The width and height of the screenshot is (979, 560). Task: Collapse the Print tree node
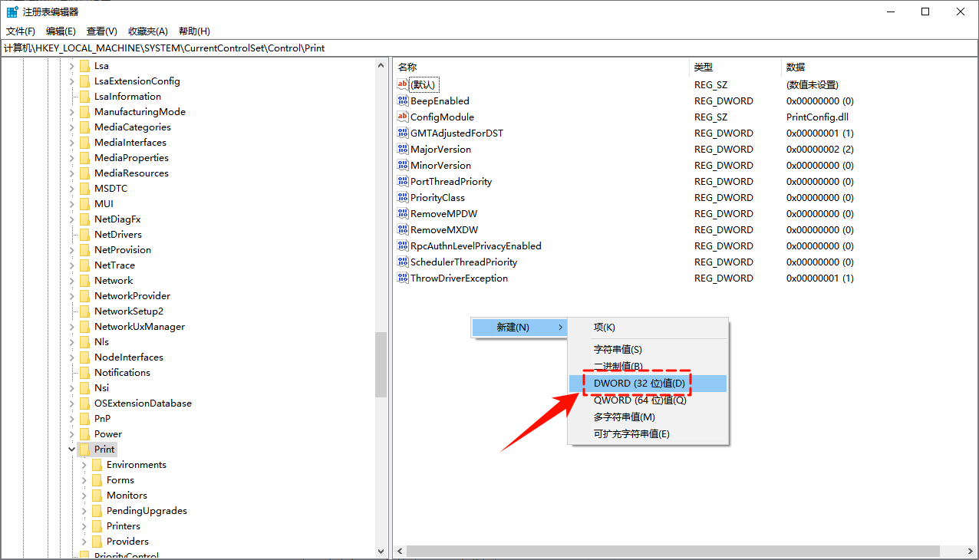click(71, 449)
